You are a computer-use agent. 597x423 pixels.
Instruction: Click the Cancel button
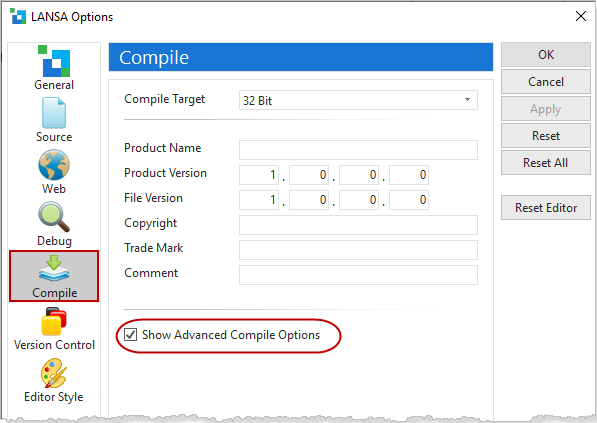point(546,81)
